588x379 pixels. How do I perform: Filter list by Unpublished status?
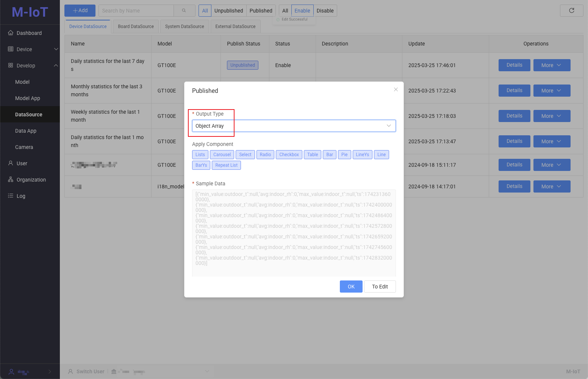pyautogui.click(x=228, y=11)
